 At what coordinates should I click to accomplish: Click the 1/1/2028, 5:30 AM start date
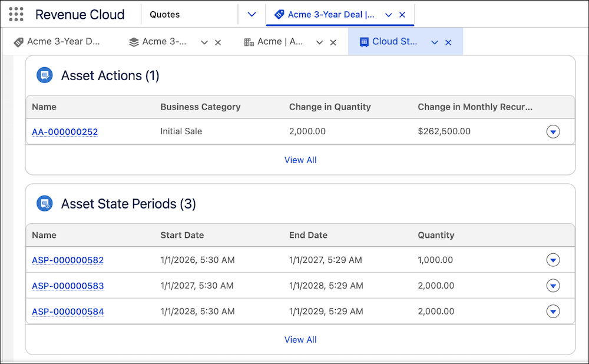point(197,312)
